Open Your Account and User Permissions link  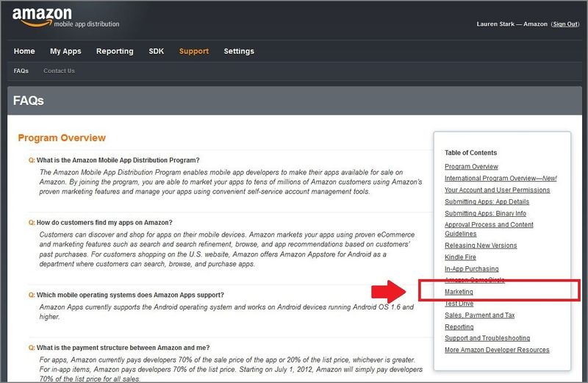pos(498,190)
